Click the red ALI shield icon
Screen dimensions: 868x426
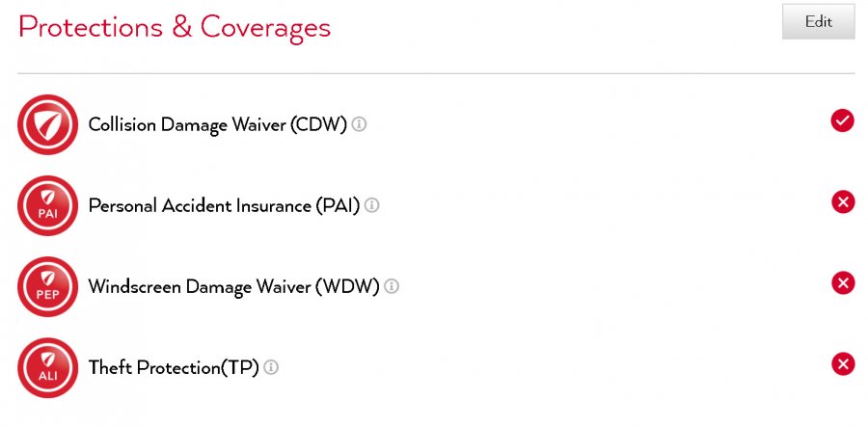[47, 367]
